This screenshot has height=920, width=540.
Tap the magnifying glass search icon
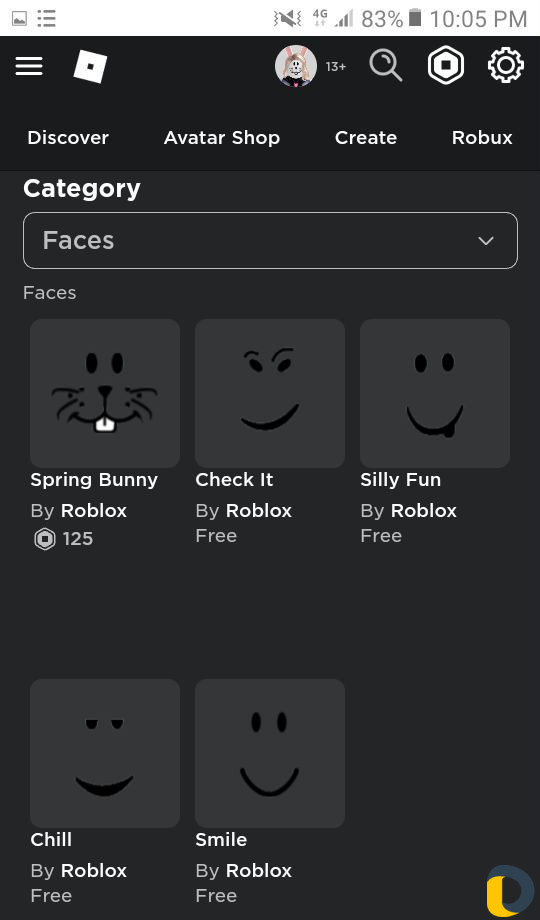(x=386, y=65)
